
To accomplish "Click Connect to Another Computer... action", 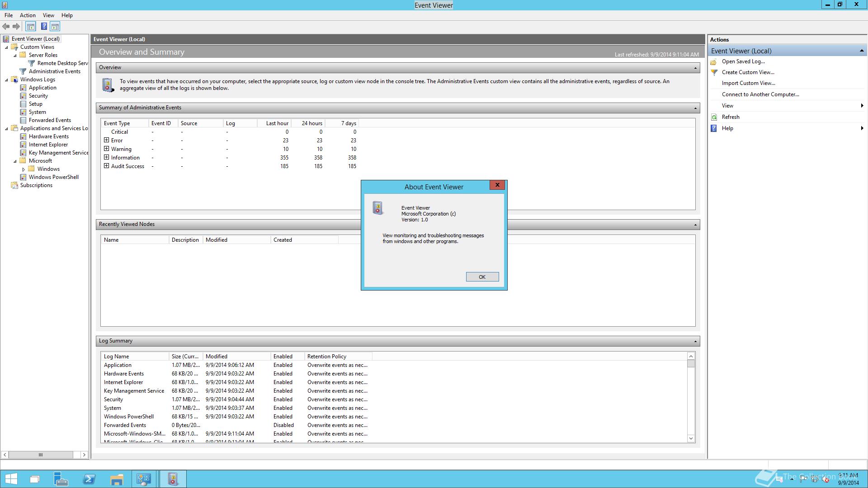I will [760, 94].
